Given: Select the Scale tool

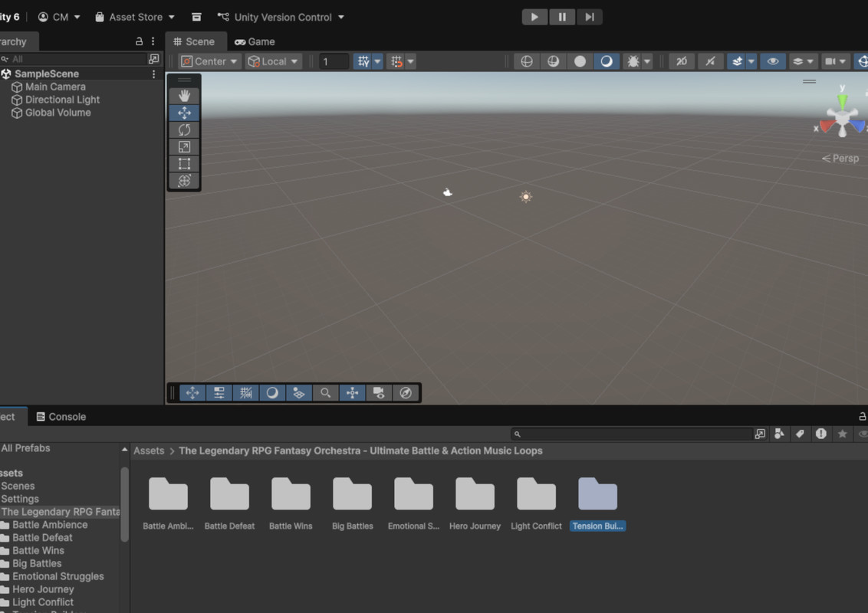Looking at the screenshot, I should pyautogui.click(x=184, y=146).
